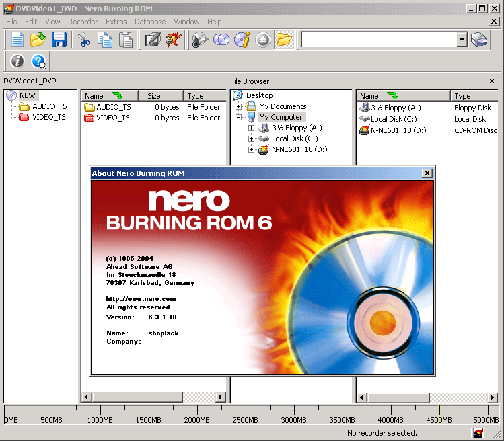Click the http://www.nero.com text in About dialog
The width and height of the screenshot is (504, 441).
click(x=141, y=299)
